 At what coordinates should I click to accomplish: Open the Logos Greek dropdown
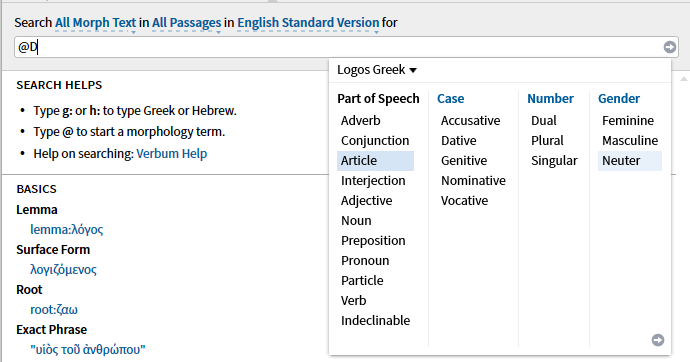coord(377,69)
